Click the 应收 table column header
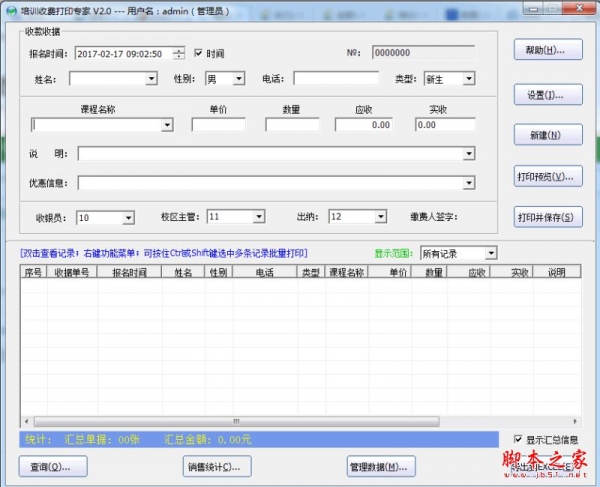The height and width of the screenshot is (487, 600). pyautogui.click(x=469, y=272)
